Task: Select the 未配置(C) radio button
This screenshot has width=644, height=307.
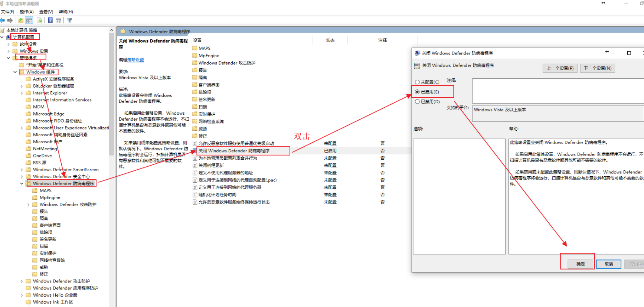Action: point(417,82)
